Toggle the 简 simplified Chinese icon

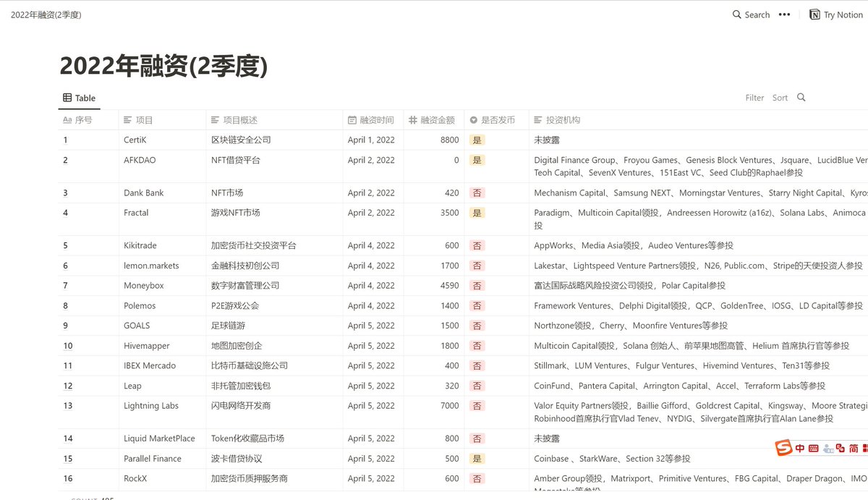pyautogui.click(x=854, y=449)
